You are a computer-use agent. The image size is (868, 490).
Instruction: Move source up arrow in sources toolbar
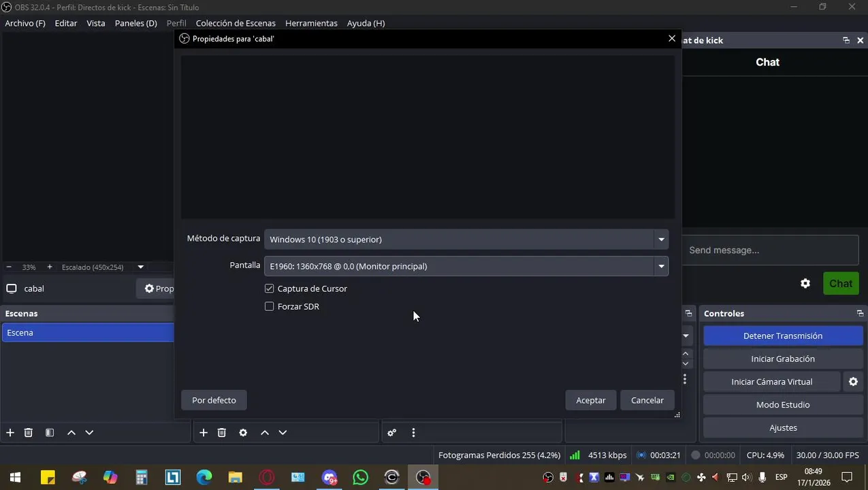[265, 433]
